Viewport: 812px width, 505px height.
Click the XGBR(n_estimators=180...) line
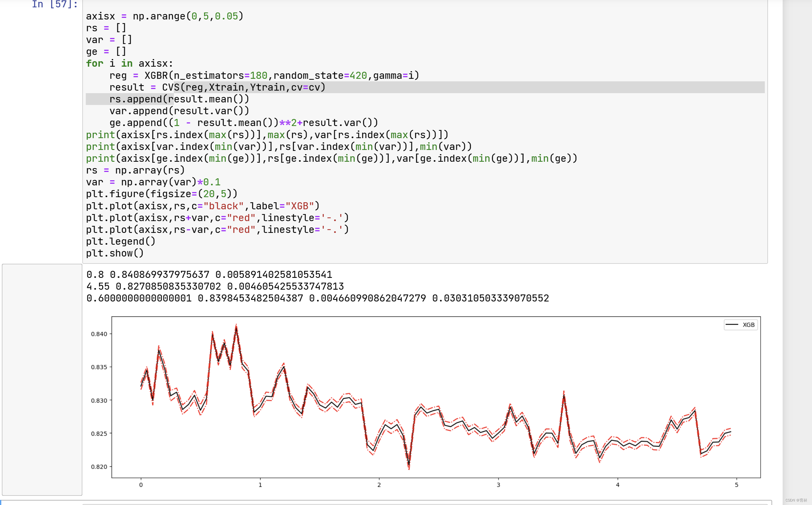point(264,76)
